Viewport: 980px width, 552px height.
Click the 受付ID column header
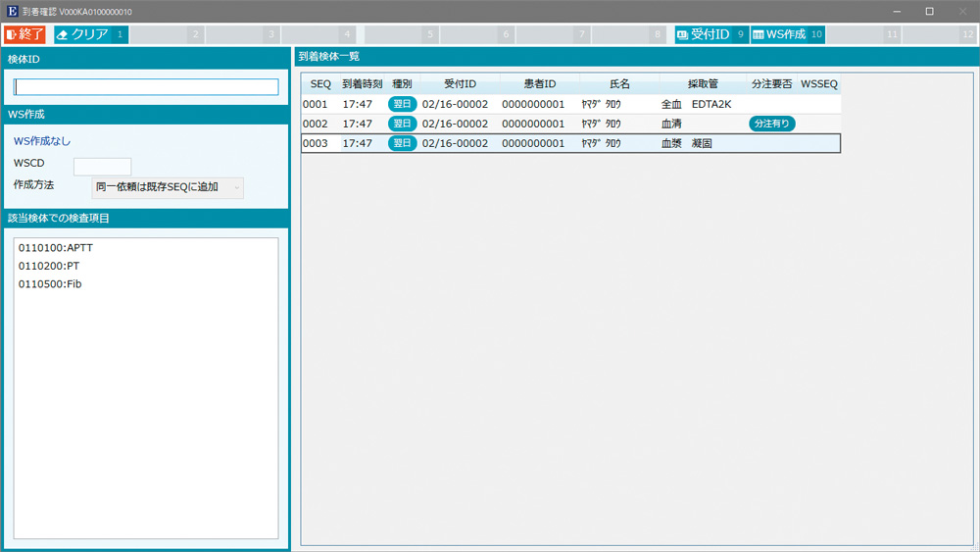(460, 84)
